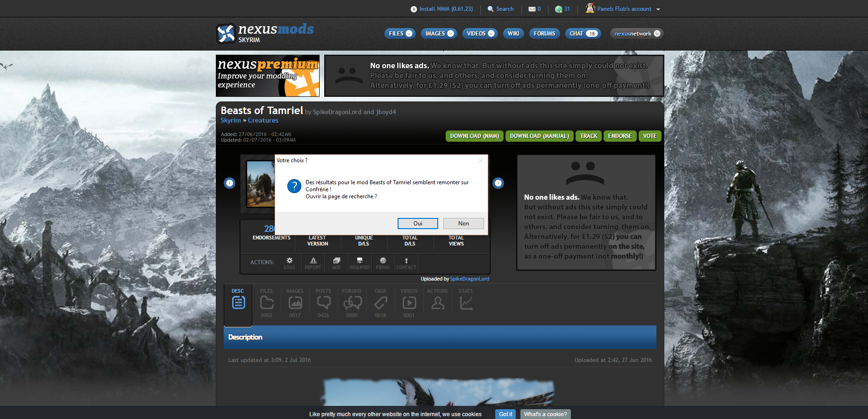The height and width of the screenshot is (419, 868).
Task: Click the mammoth screenshot thumbnail
Action: (x=261, y=184)
